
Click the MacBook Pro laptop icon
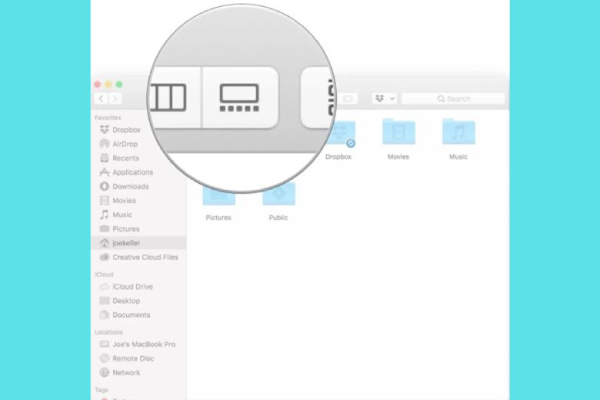[x=104, y=344]
